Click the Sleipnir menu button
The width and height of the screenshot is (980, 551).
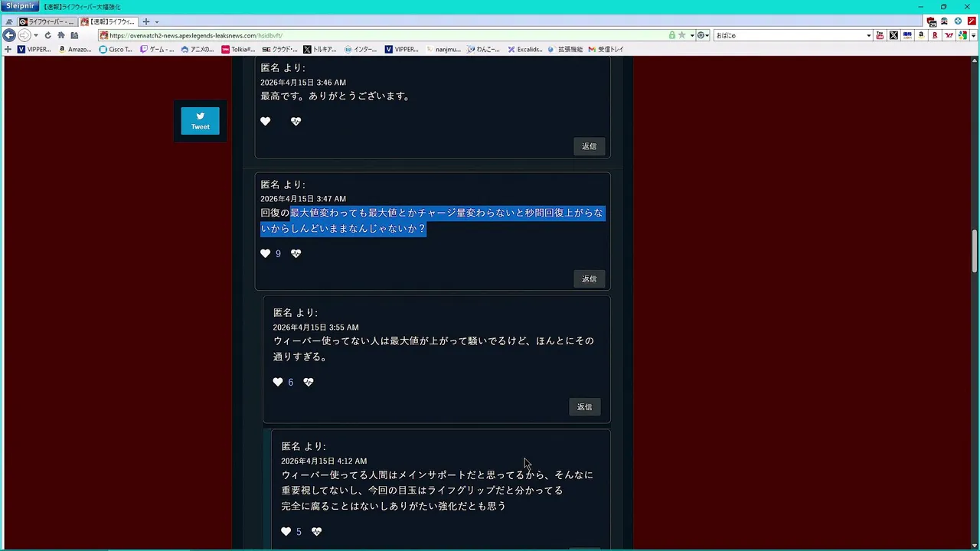point(20,6)
